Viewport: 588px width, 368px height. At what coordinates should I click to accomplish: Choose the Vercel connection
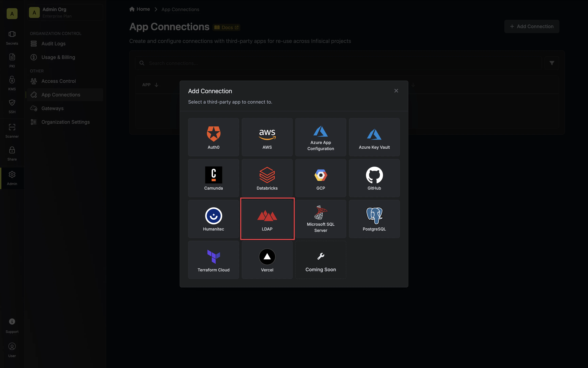click(267, 260)
